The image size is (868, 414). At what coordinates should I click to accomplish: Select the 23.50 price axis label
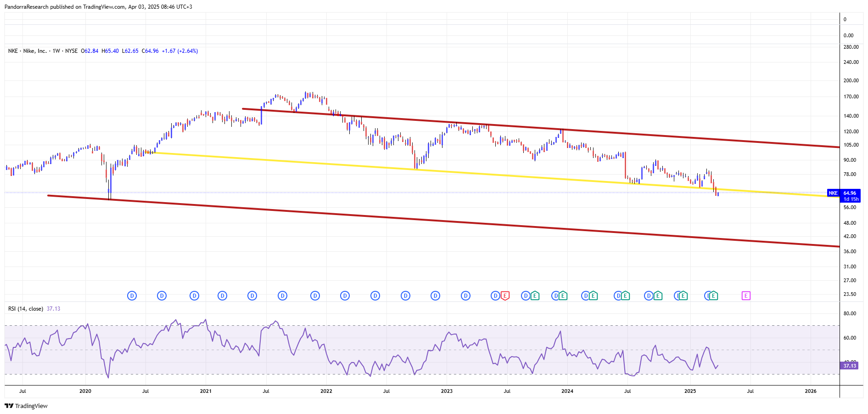(850, 294)
